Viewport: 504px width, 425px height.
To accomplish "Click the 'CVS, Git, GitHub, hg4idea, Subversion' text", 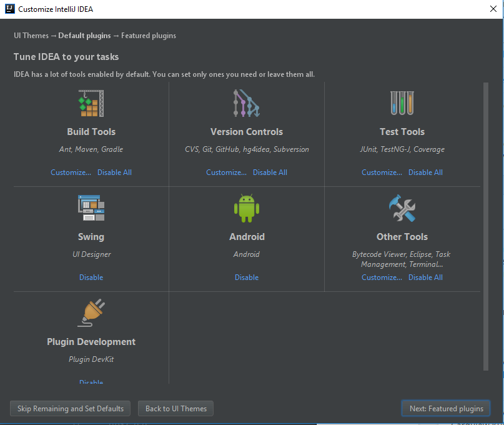I will [247, 149].
